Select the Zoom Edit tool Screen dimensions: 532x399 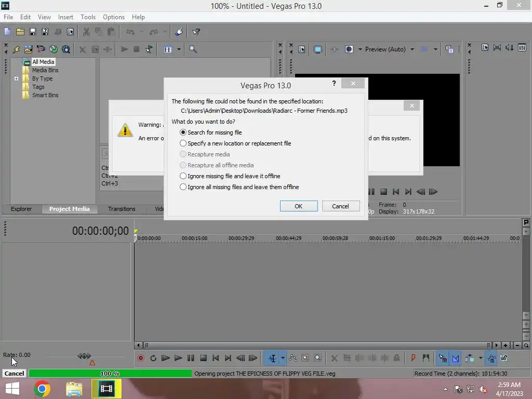(x=317, y=358)
